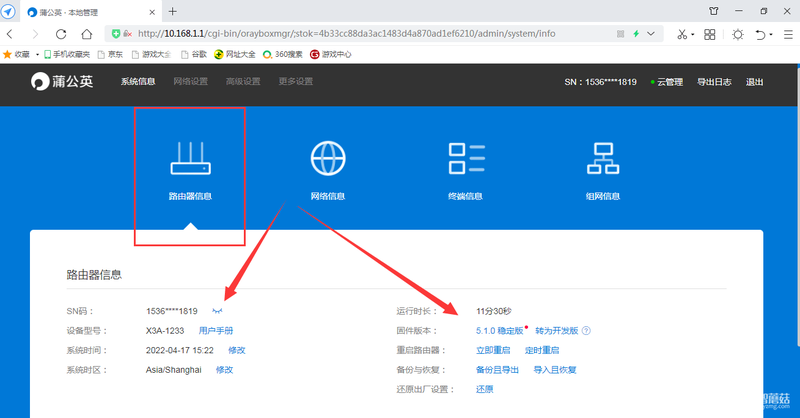The height and width of the screenshot is (418, 800).
Task: Click the 5.1.0 稳定版 firmware link
Action: tap(499, 331)
